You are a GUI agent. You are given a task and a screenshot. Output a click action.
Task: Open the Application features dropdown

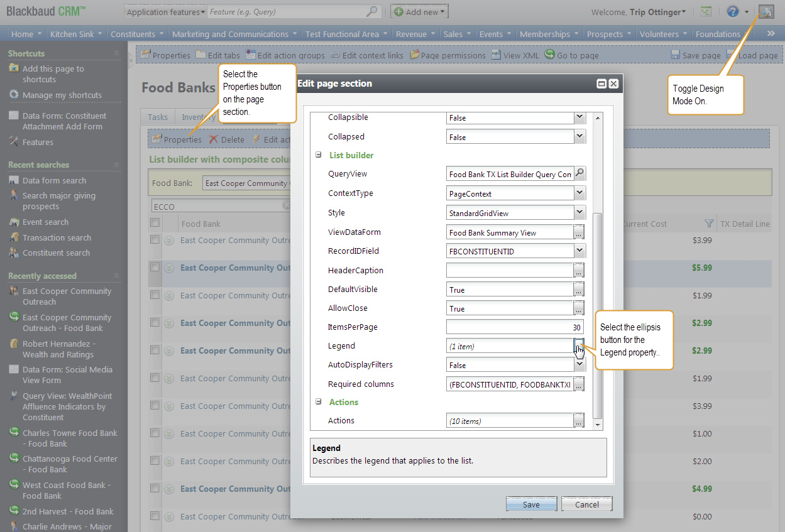[x=167, y=12]
